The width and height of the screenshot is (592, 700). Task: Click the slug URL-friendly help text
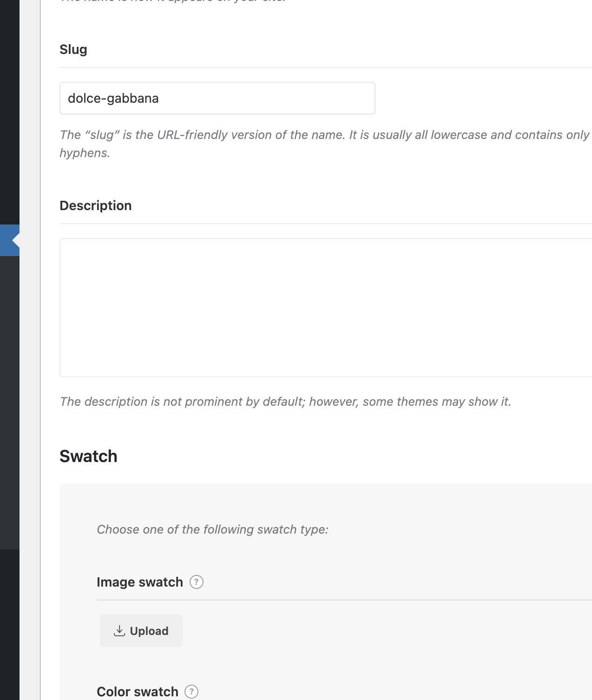[324, 135]
